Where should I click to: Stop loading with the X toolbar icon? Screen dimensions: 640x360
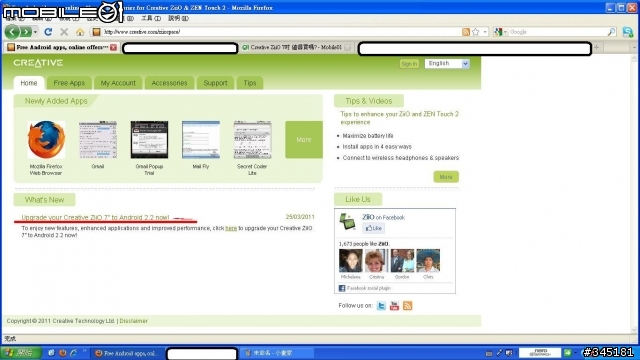(64, 32)
